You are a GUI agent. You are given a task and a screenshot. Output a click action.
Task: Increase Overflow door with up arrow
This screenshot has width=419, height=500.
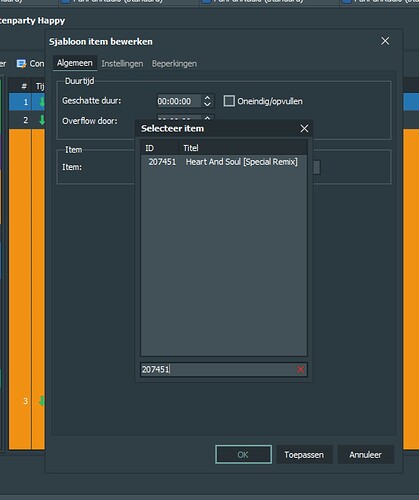pyautogui.click(x=207, y=118)
